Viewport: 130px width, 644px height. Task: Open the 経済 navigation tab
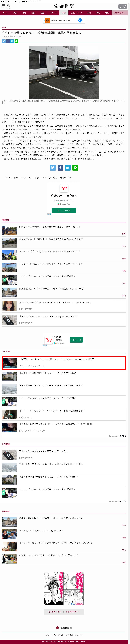click(98, 13)
